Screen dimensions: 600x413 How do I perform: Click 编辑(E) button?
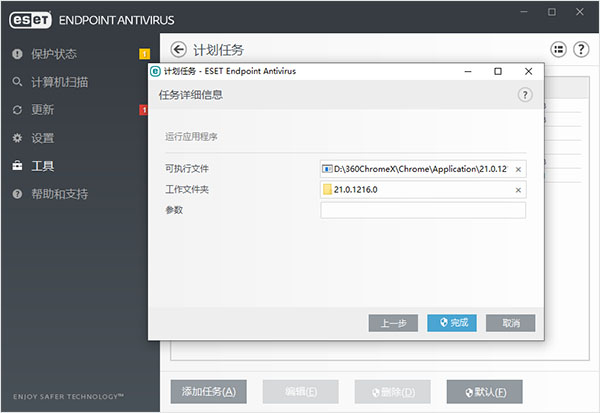point(300,392)
